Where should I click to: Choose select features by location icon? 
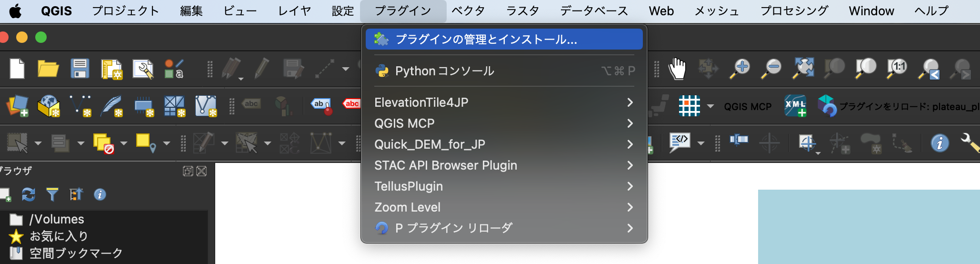(146, 143)
